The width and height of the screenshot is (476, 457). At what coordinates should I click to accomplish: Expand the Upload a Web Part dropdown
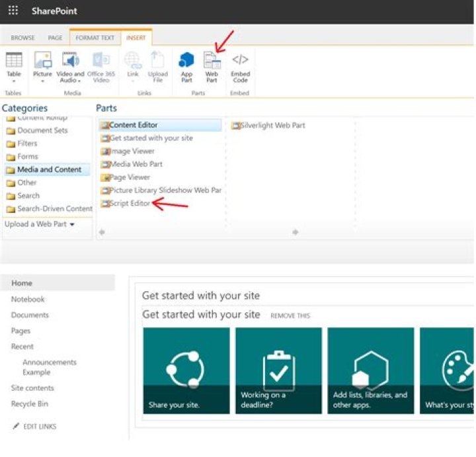[x=40, y=224]
